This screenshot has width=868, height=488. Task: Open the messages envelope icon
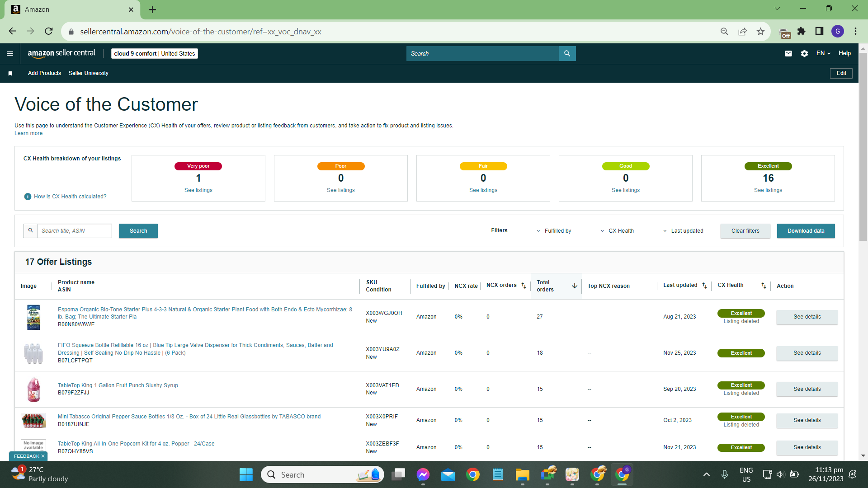(x=788, y=53)
